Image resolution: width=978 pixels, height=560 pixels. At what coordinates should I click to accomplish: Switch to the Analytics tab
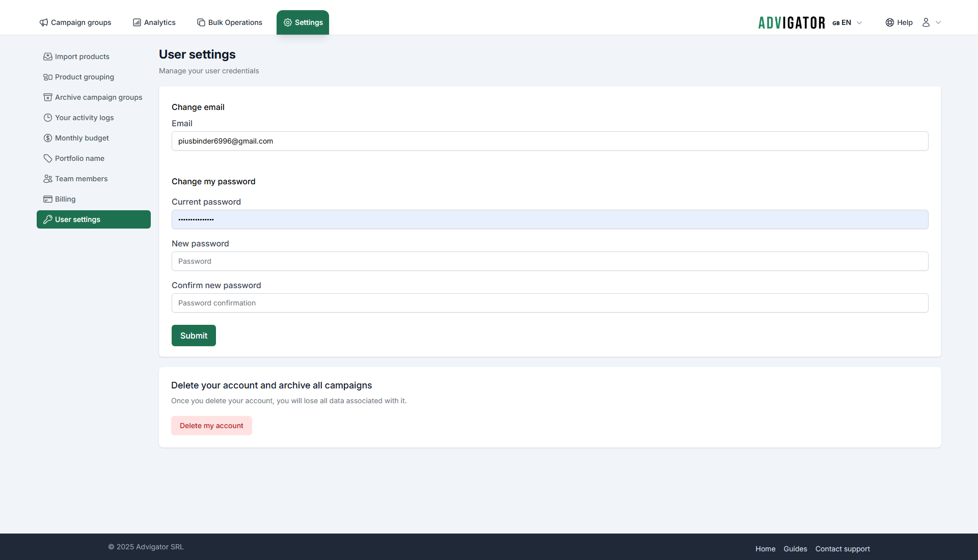point(154,22)
